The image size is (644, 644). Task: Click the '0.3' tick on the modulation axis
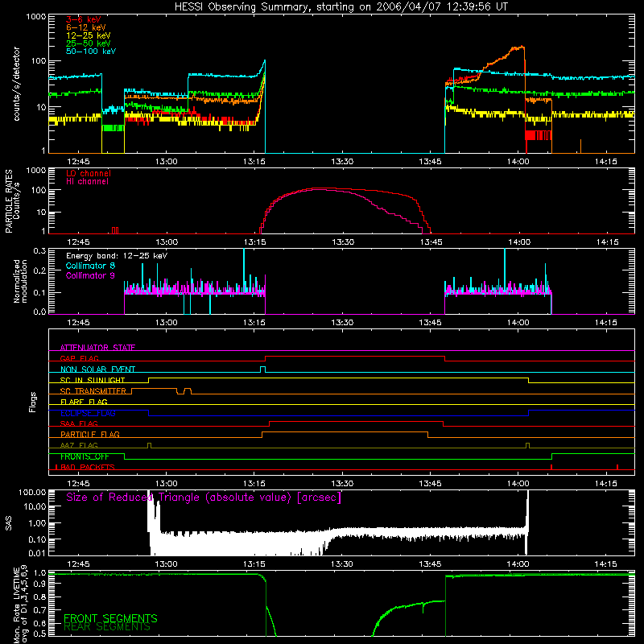39,250
